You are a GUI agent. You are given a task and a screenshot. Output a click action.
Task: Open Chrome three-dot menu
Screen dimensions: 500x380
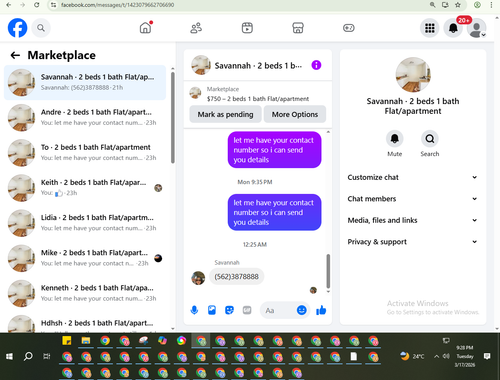point(491,5)
